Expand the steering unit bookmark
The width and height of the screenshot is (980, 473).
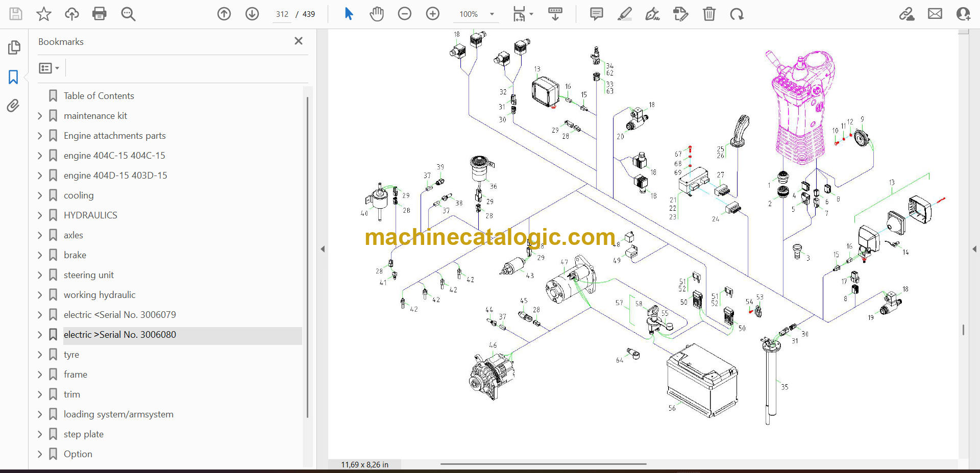pyautogui.click(x=40, y=275)
